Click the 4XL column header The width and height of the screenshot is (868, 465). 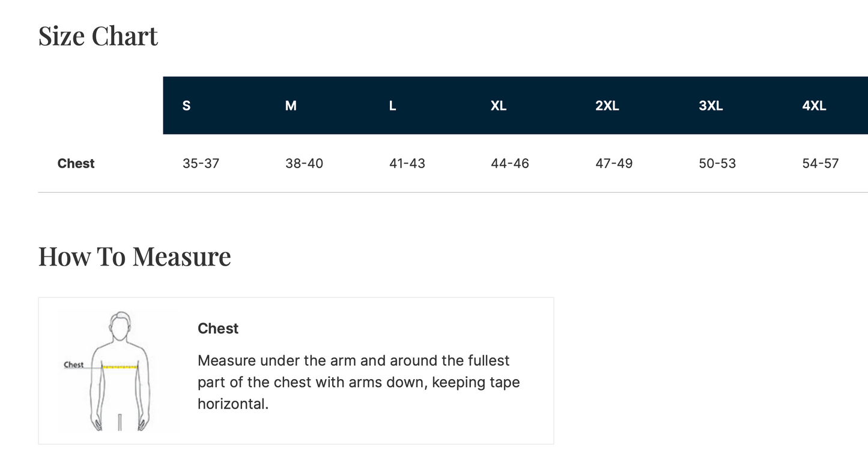click(815, 106)
